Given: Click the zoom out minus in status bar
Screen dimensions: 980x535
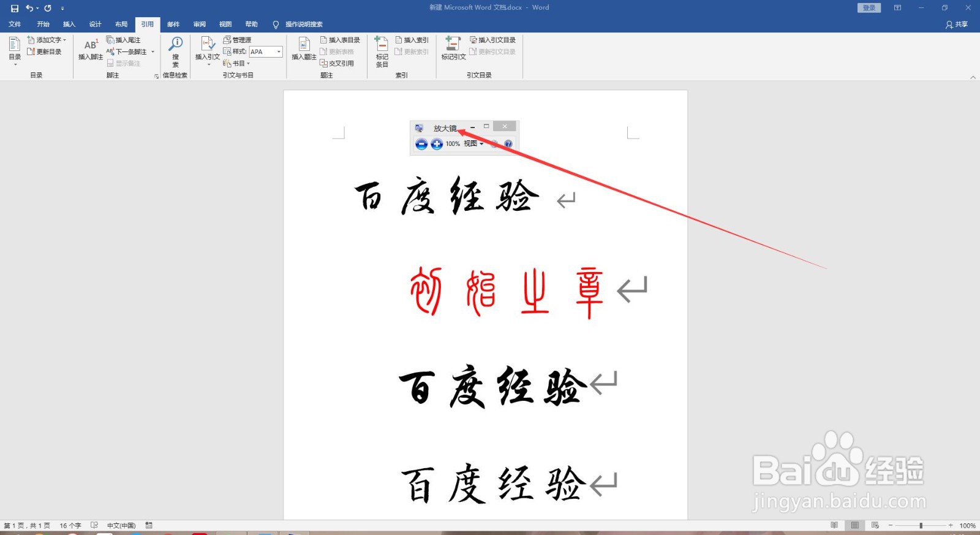Looking at the screenshot, I should (x=891, y=526).
